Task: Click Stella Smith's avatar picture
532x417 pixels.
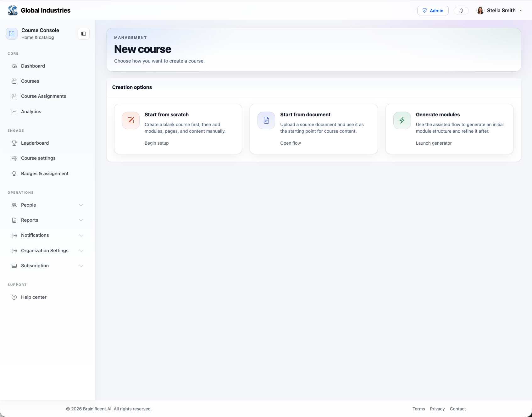Action: click(x=480, y=11)
